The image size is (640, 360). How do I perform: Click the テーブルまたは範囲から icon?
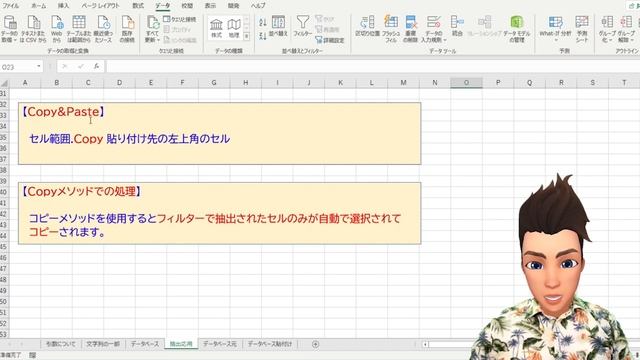pyautogui.click(x=79, y=29)
